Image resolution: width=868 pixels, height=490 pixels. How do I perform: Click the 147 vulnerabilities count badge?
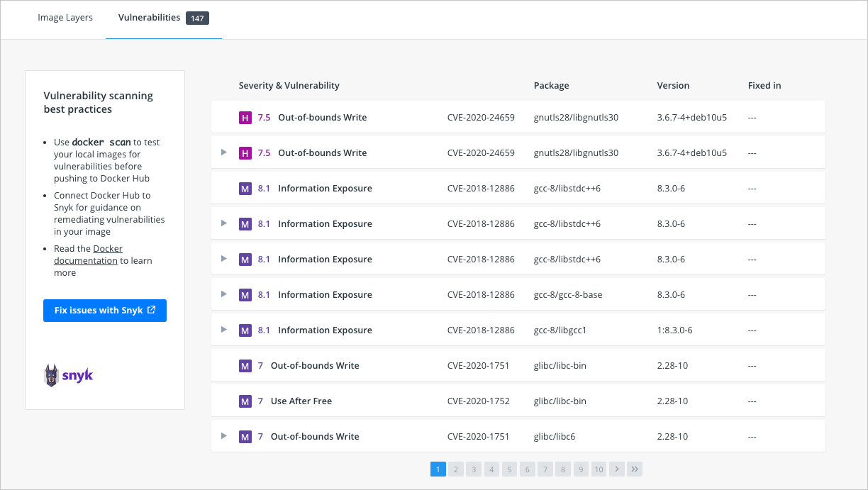pyautogui.click(x=197, y=18)
